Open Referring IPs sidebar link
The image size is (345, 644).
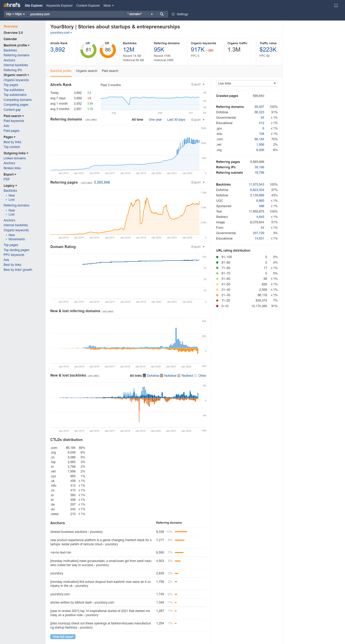pos(13,70)
